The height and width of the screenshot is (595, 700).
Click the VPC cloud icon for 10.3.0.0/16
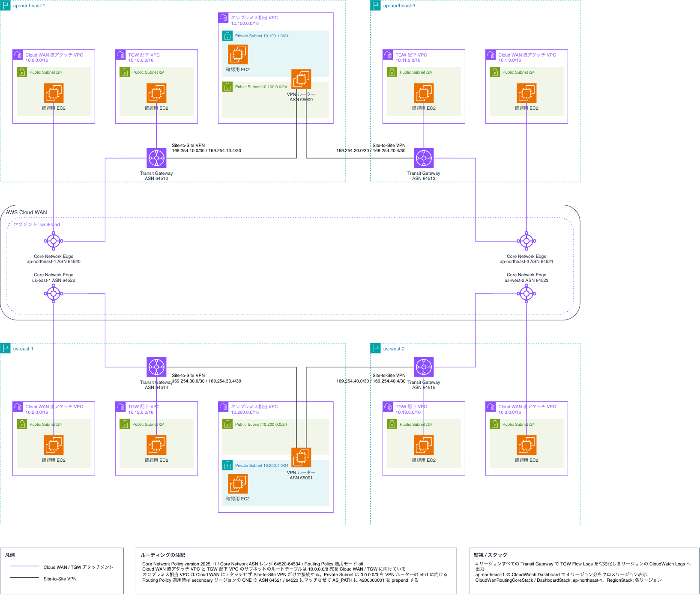tap(491, 407)
